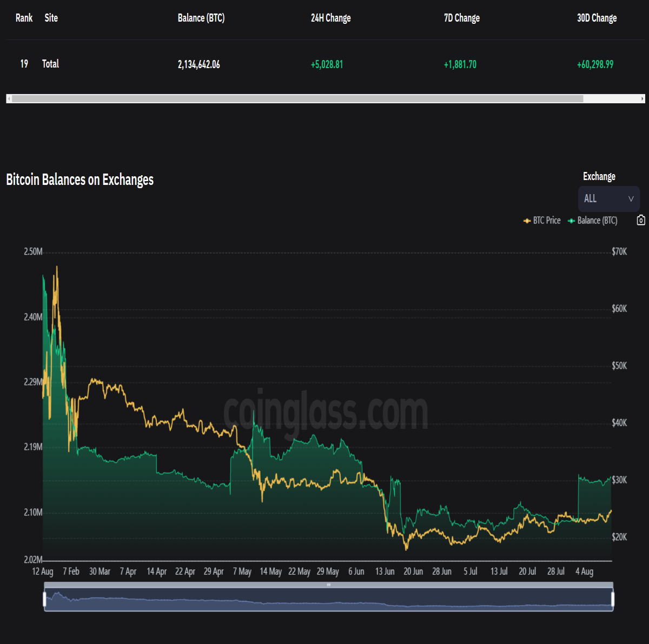Click the 20 Jun date axis label
Viewport: 649px width, 644px height.
coord(413,572)
